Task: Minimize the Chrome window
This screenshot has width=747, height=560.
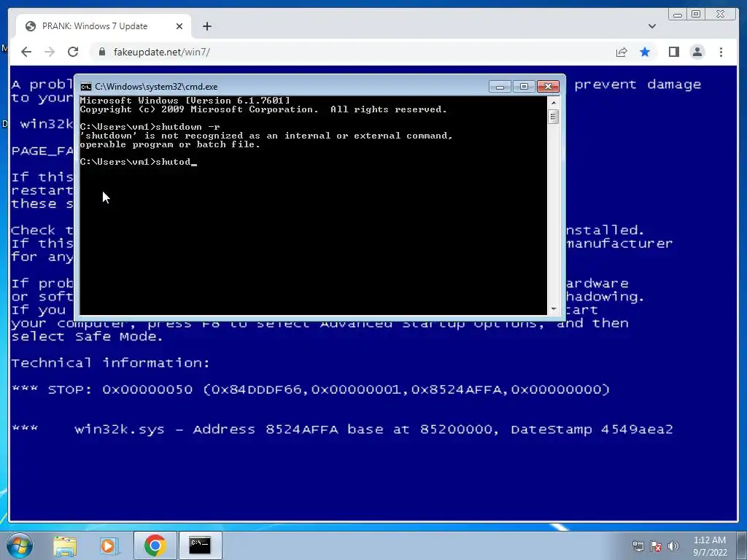Action: click(678, 15)
